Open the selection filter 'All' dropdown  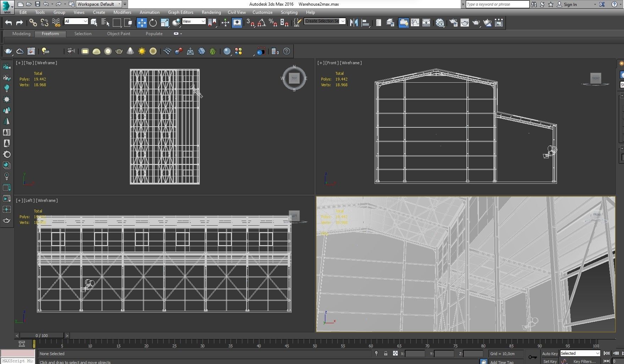(76, 21)
